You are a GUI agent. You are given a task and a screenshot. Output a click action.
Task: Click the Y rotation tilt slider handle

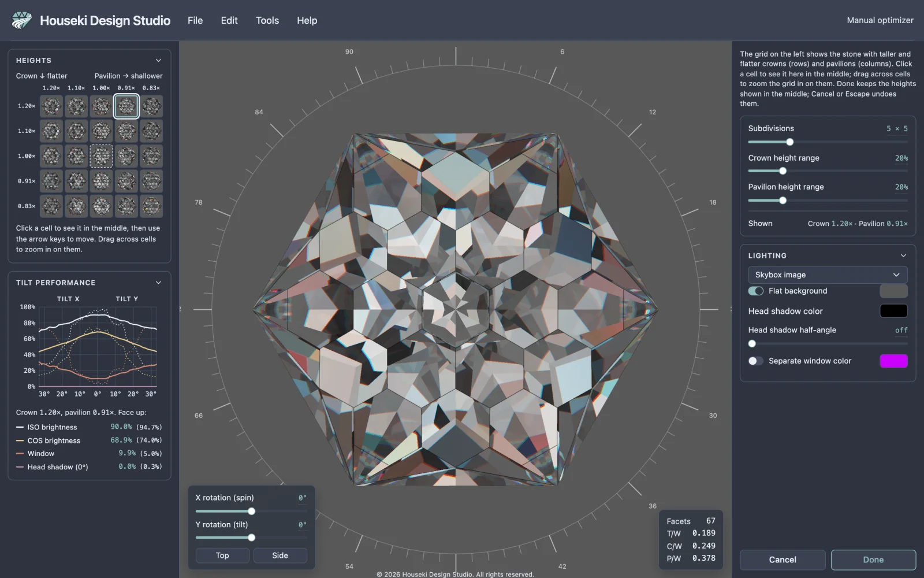coord(251,538)
